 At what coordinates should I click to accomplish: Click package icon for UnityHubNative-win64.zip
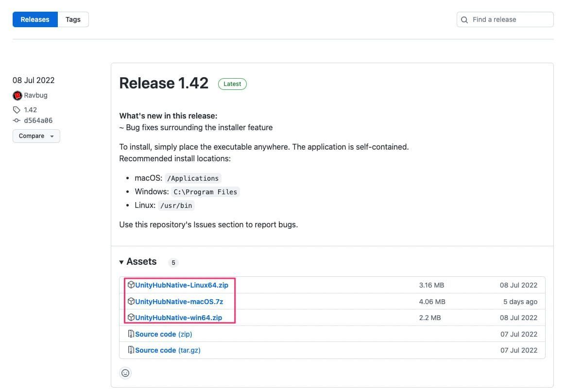pyautogui.click(x=131, y=317)
